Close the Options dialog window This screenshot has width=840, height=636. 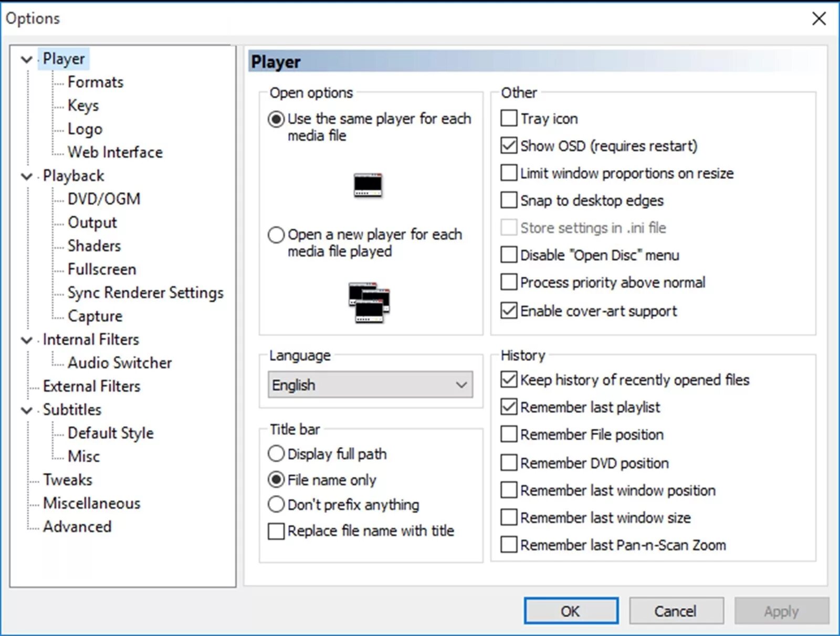(818, 19)
